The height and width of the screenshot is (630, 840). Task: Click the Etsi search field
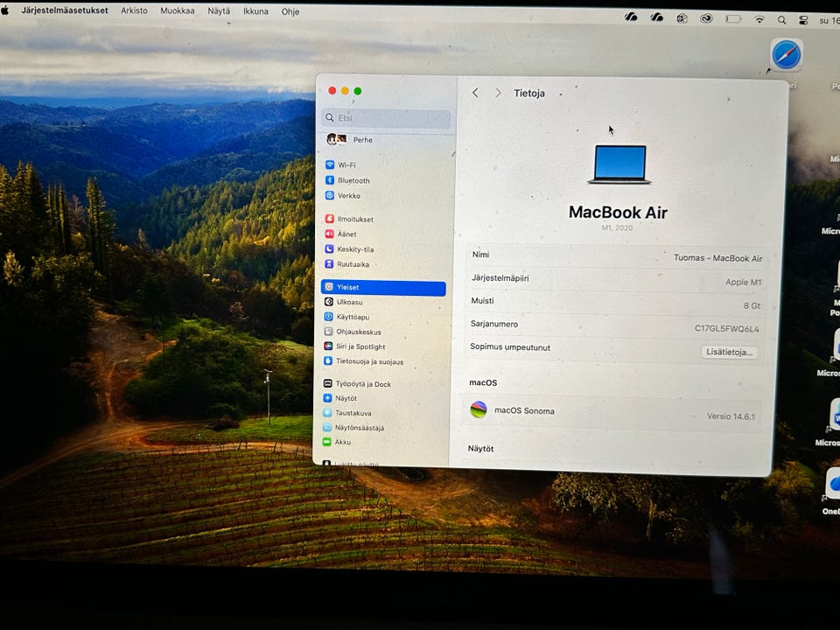tap(386, 118)
